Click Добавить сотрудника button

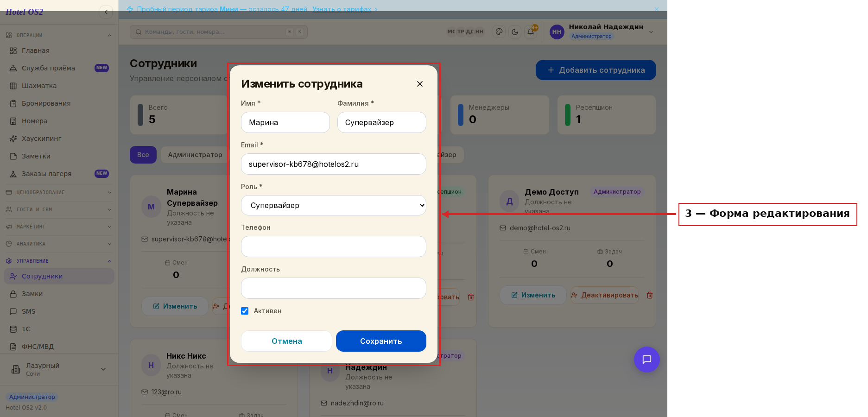pyautogui.click(x=596, y=70)
